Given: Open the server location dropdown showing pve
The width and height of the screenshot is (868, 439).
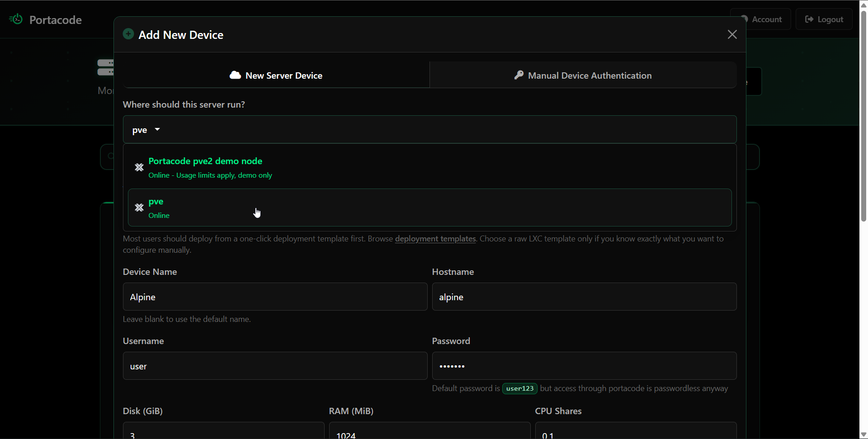Looking at the screenshot, I should point(146,130).
